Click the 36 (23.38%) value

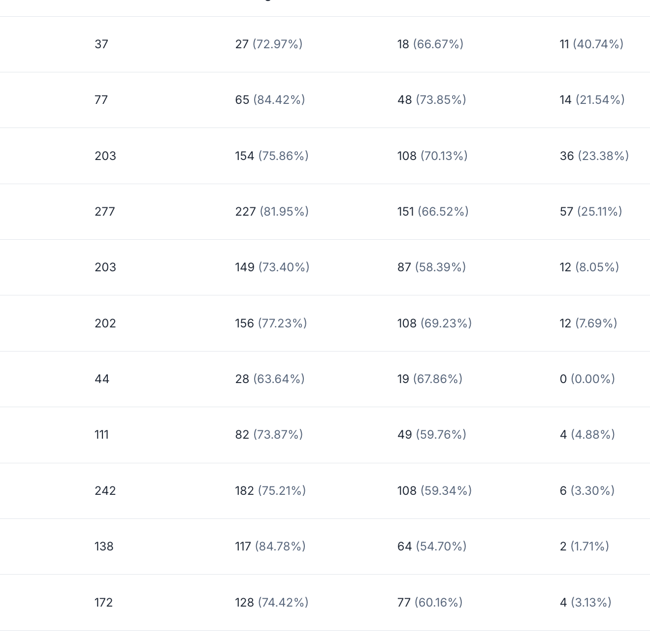(594, 156)
